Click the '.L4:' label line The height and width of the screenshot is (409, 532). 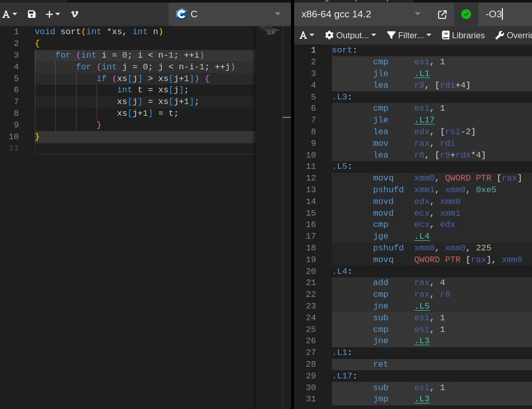pyautogui.click(x=342, y=271)
